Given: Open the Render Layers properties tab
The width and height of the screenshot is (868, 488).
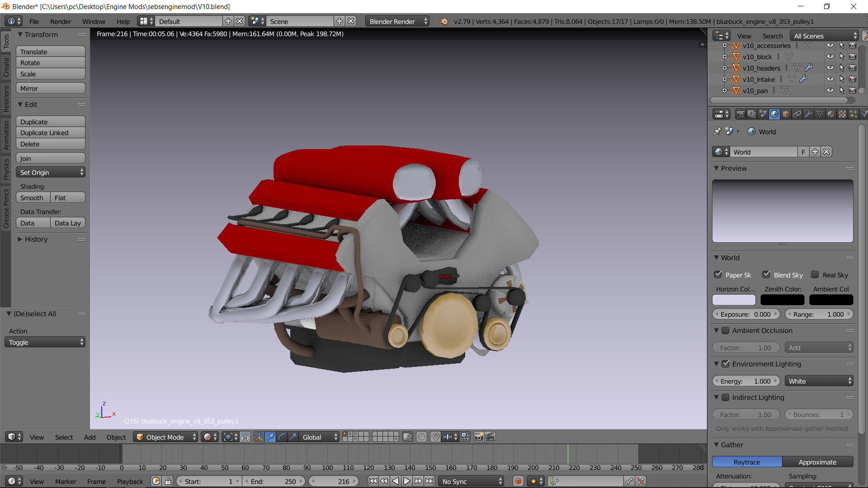Looking at the screenshot, I should [x=751, y=114].
